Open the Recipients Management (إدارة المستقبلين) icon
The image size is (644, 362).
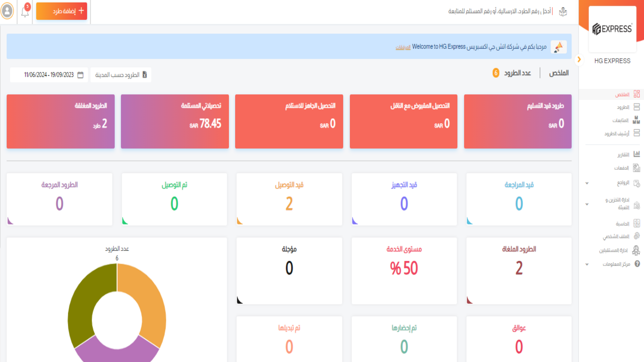point(636,250)
